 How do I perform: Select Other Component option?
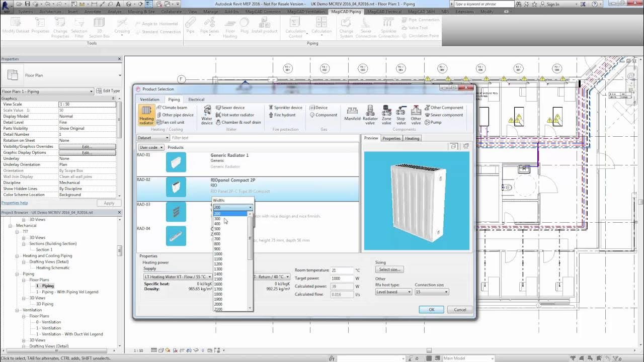pyautogui.click(x=444, y=108)
